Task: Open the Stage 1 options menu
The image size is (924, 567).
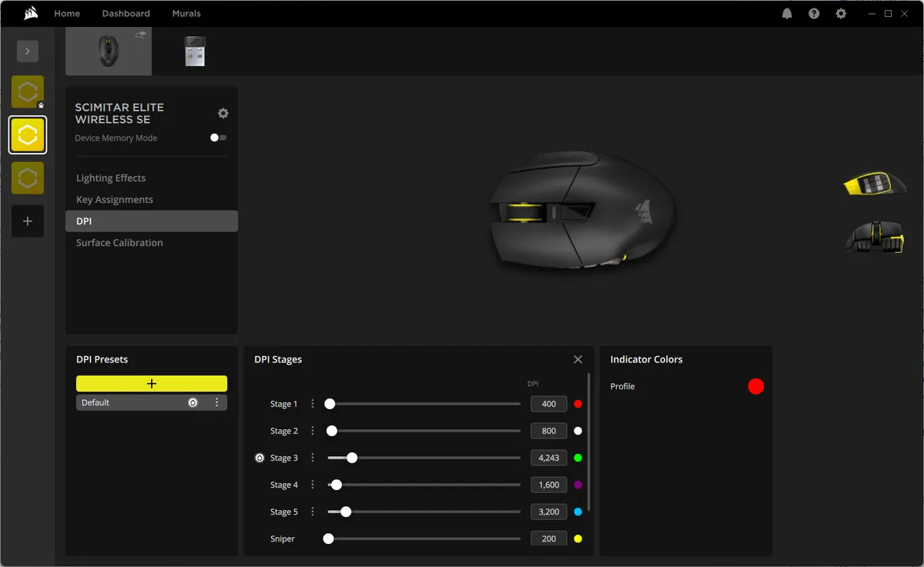Action: click(311, 403)
